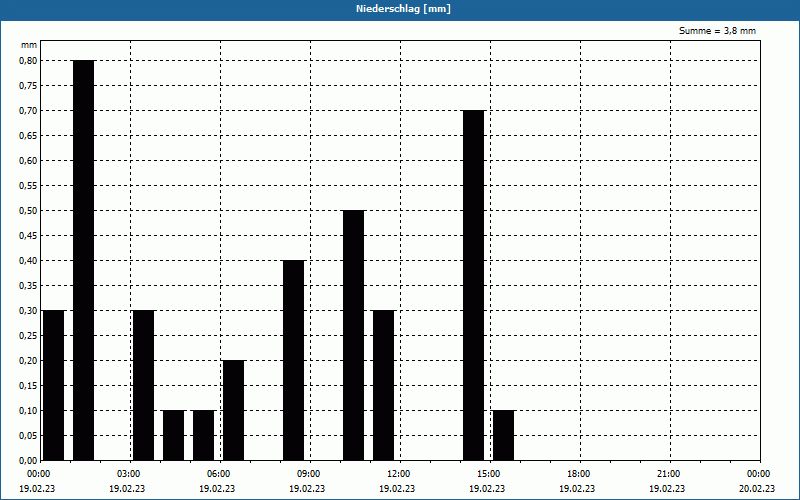This screenshot has width=800, height=500.
Task: Select the 06:00 time axis label
Action: [x=218, y=474]
